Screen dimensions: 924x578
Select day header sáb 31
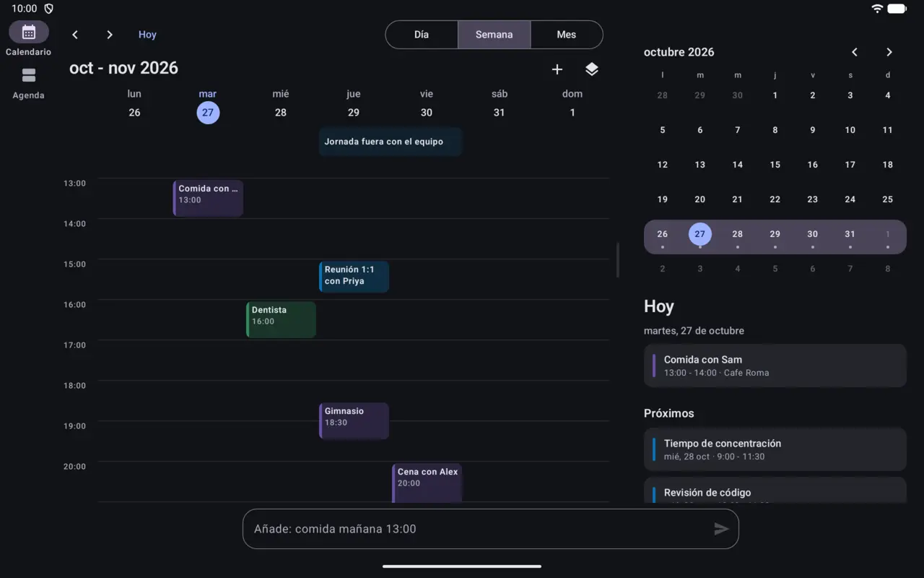click(x=500, y=104)
